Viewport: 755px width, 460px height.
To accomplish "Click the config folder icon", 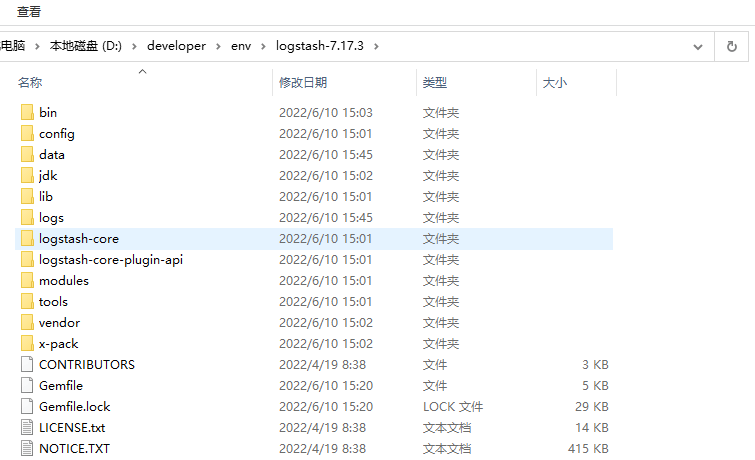I will coord(27,133).
